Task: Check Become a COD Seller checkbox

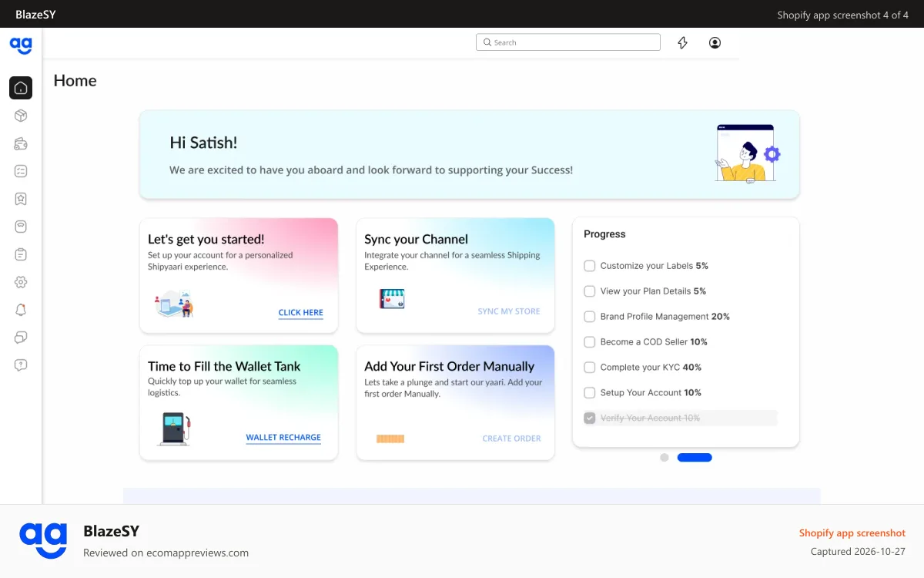Action: pyautogui.click(x=590, y=342)
